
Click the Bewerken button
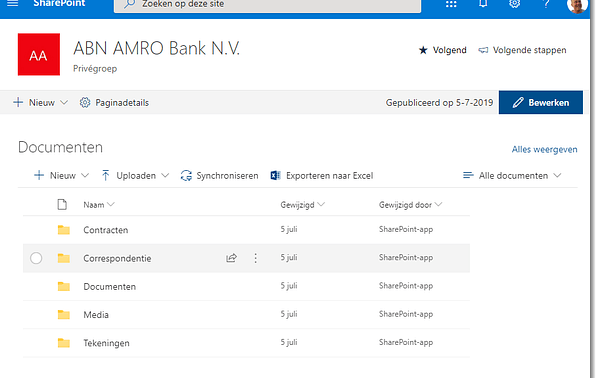[x=541, y=103]
